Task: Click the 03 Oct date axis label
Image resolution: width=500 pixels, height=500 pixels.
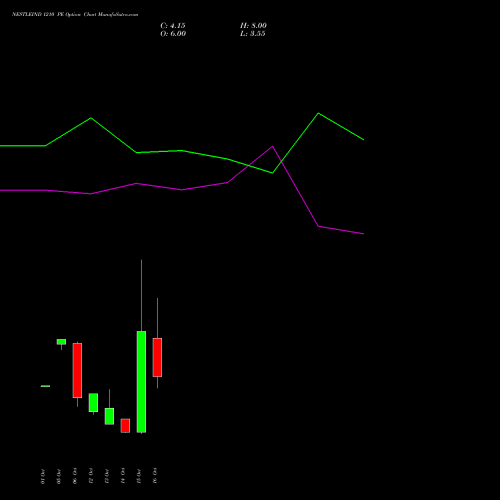Action: tap(59, 476)
